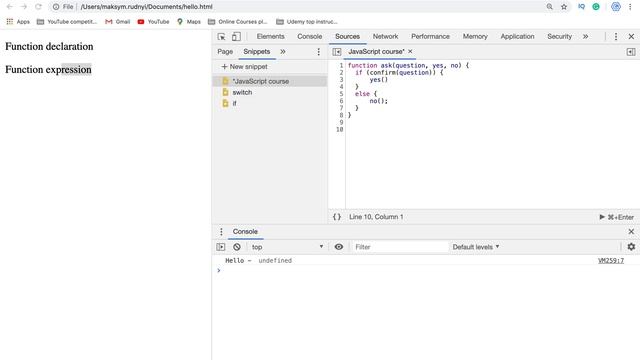The height and width of the screenshot is (360, 640).
Task: Open the Elements tab
Action: click(x=270, y=36)
